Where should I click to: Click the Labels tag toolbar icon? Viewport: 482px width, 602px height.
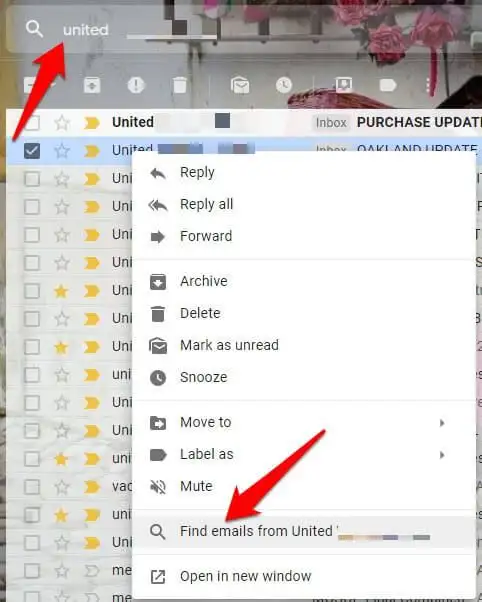coord(388,85)
